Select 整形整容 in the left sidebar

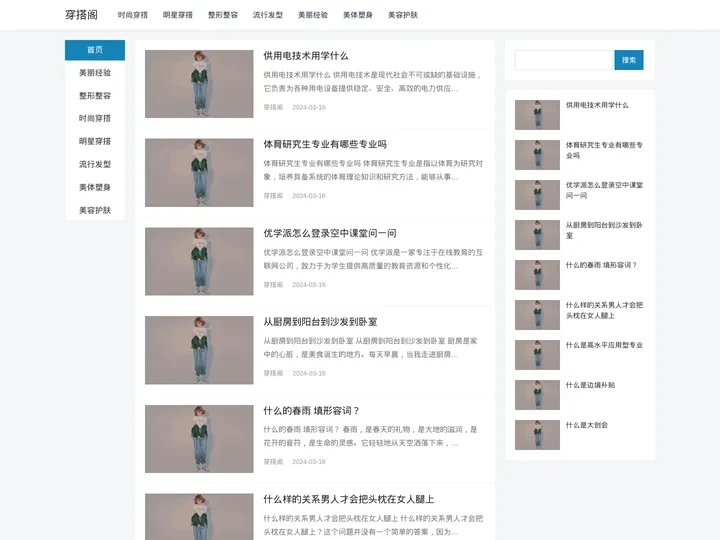pyautogui.click(x=95, y=96)
